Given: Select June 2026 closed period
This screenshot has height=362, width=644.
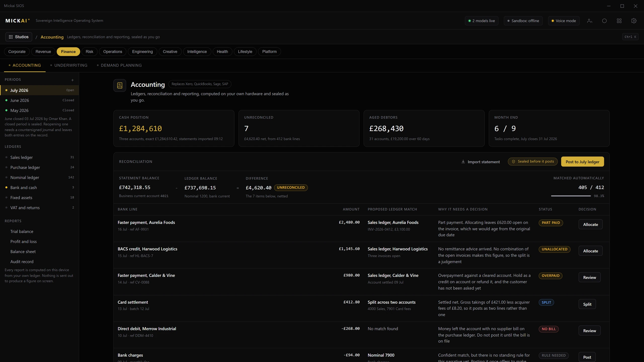Looking at the screenshot, I should [39, 100].
